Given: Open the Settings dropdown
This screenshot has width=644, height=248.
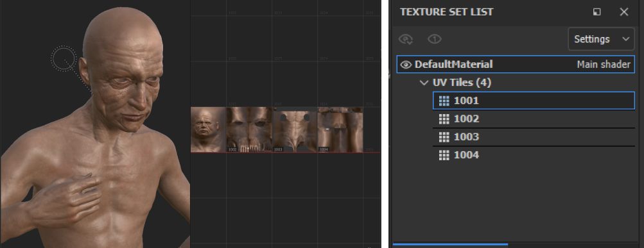Looking at the screenshot, I should click(601, 39).
